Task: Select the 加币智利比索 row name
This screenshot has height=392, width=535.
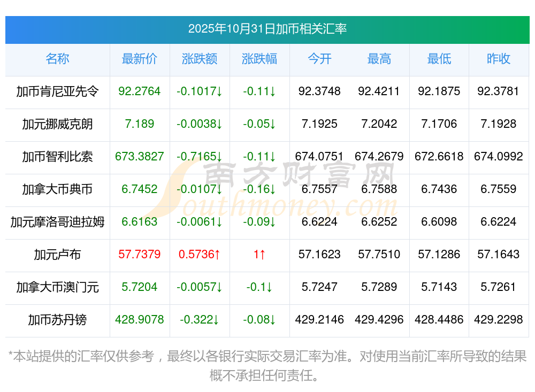Action: (x=57, y=157)
